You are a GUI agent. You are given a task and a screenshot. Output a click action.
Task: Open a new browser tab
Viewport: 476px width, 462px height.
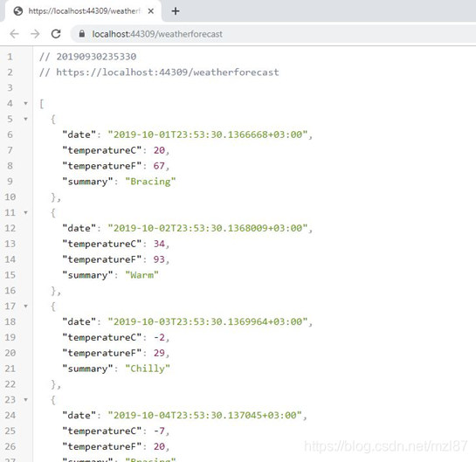point(176,11)
